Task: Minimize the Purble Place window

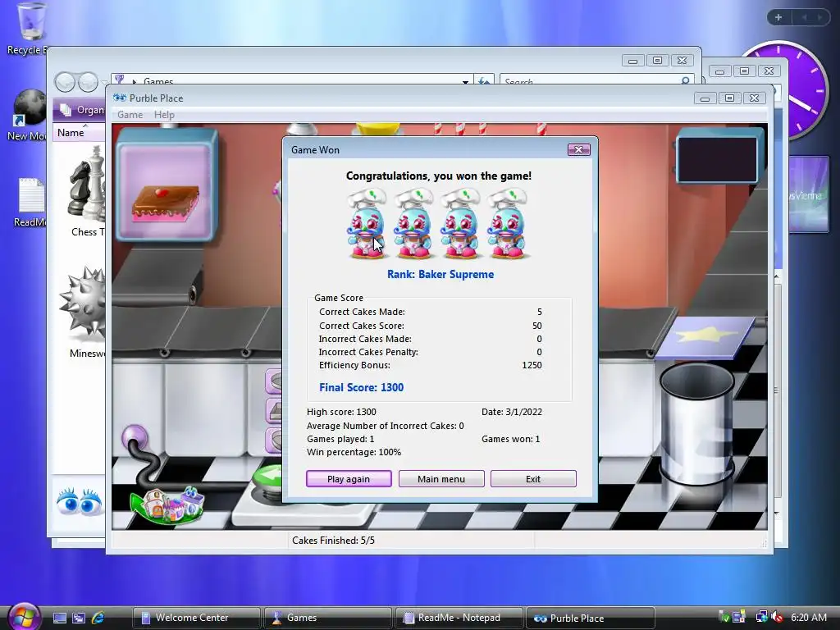Action: (x=705, y=98)
